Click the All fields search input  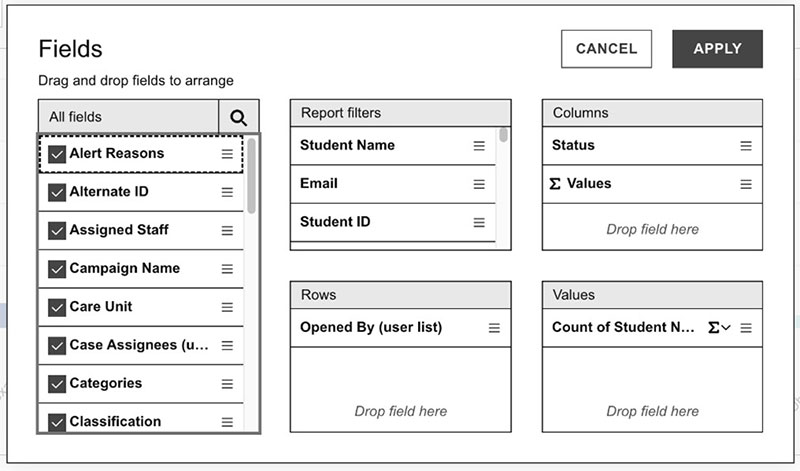coord(129,117)
